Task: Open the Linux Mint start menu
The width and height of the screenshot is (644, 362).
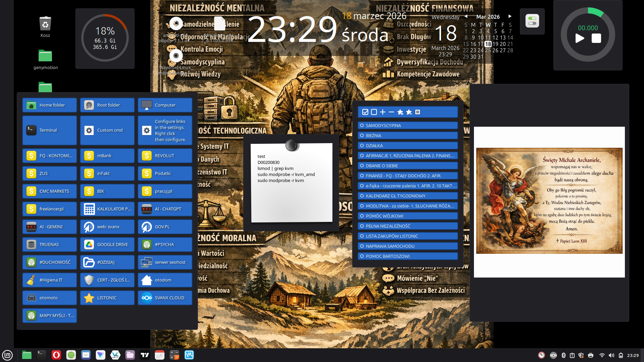Action: tap(7, 355)
